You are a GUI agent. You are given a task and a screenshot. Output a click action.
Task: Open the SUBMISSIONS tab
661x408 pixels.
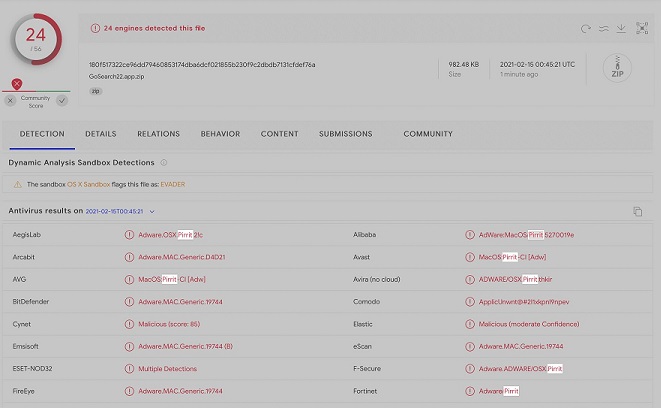pyautogui.click(x=345, y=134)
